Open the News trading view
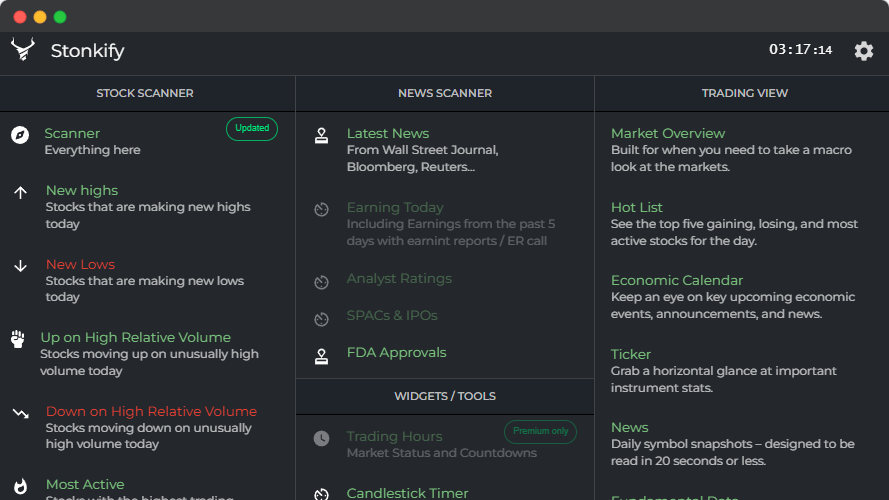889x500 pixels. [629, 427]
